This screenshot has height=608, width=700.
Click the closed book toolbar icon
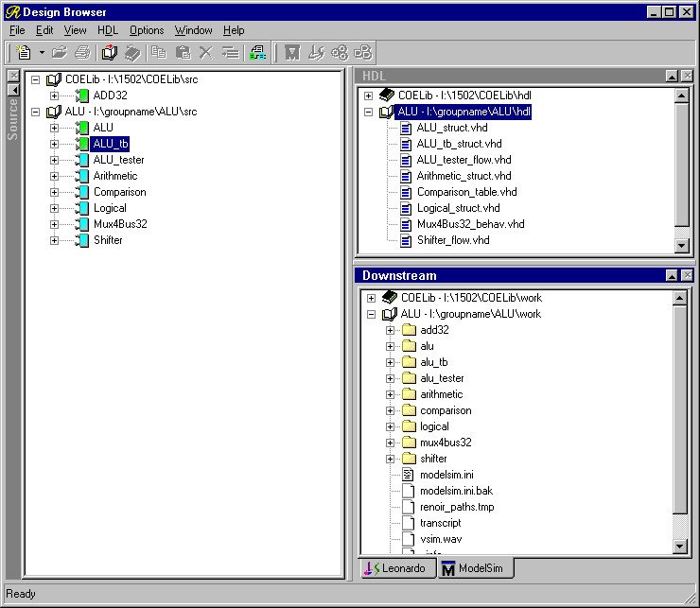(132, 53)
